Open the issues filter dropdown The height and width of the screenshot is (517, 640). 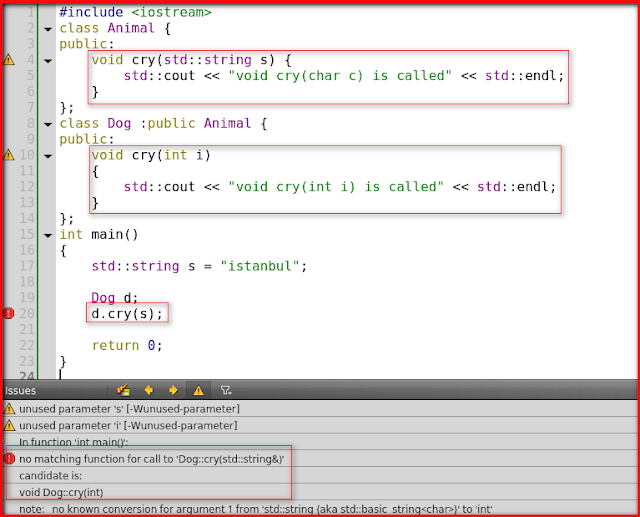[x=226, y=391]
